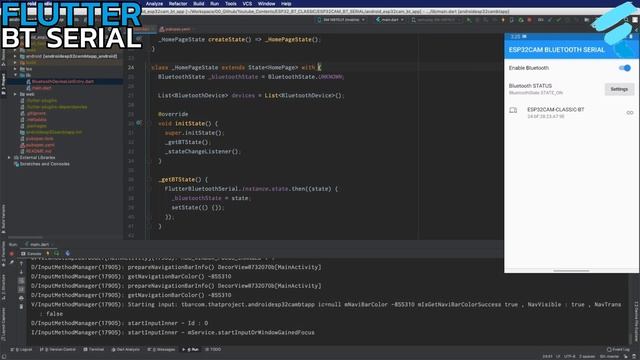
Task: Open the Refactor menu
Action: tap(178, 4)
